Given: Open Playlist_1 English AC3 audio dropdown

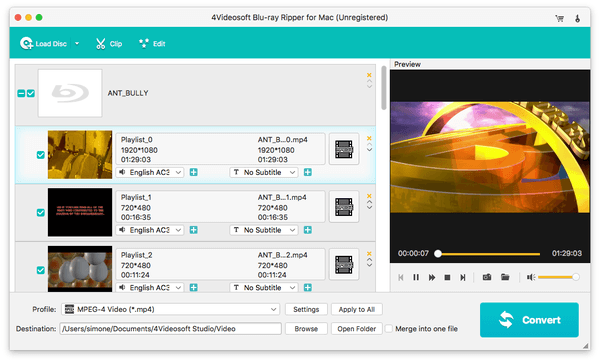Looking at the screenshot, I should point(150,230).
